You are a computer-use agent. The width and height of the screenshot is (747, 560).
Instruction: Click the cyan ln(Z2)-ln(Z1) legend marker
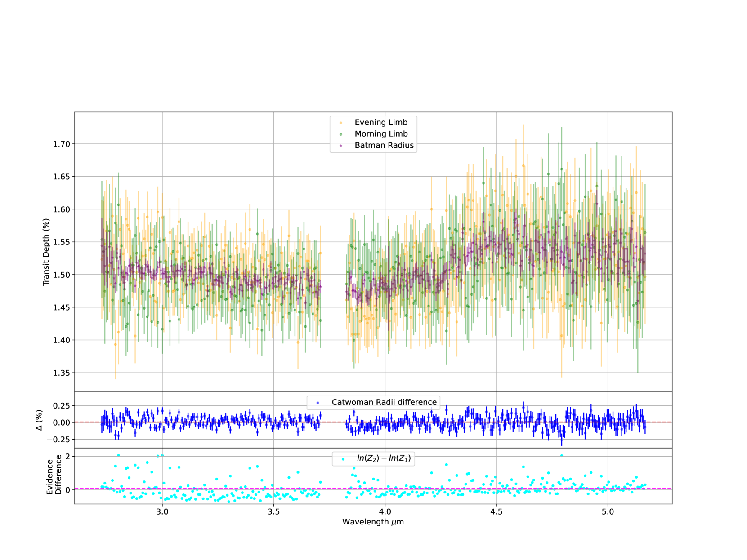(343, 459)
